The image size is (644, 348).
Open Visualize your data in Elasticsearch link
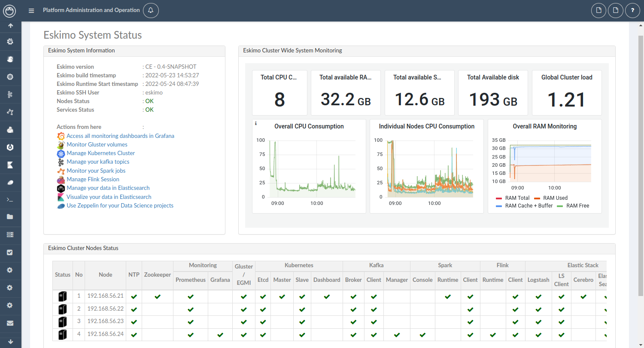(109, 197)
